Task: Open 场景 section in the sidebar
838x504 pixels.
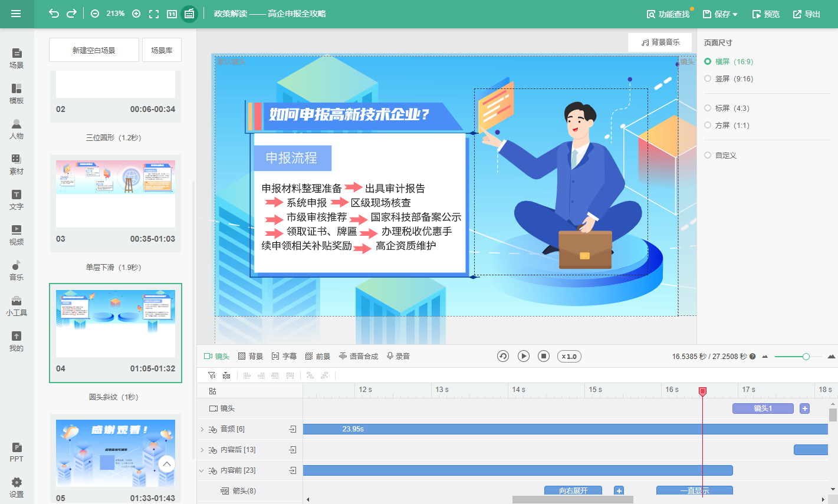Action: click(17, 58)
